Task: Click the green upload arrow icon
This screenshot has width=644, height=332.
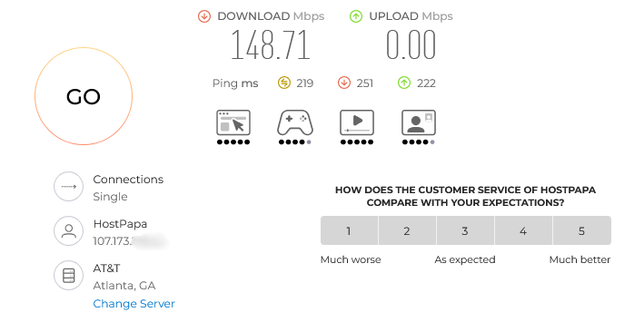Action: coord(356,16)
